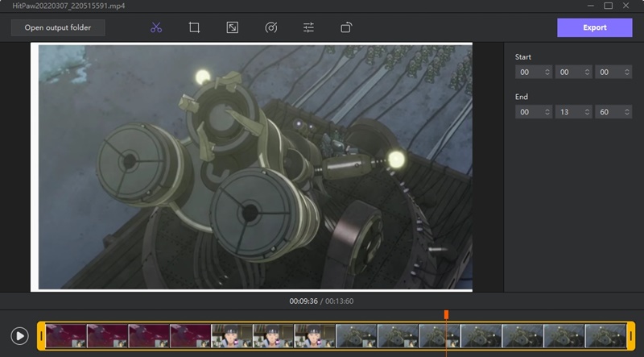Open the Resize tool
This screenshot has height=357, width=644.
[232, 27]
